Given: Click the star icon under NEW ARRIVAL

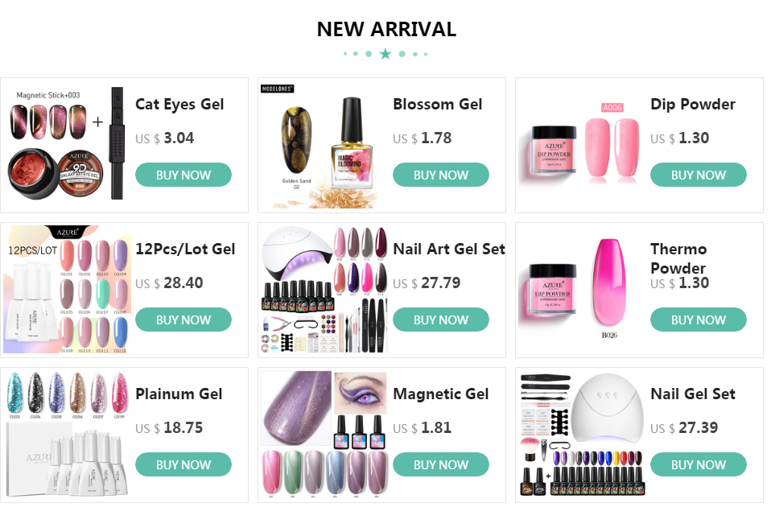Looking at the screenshot, I should click(385, 54).
